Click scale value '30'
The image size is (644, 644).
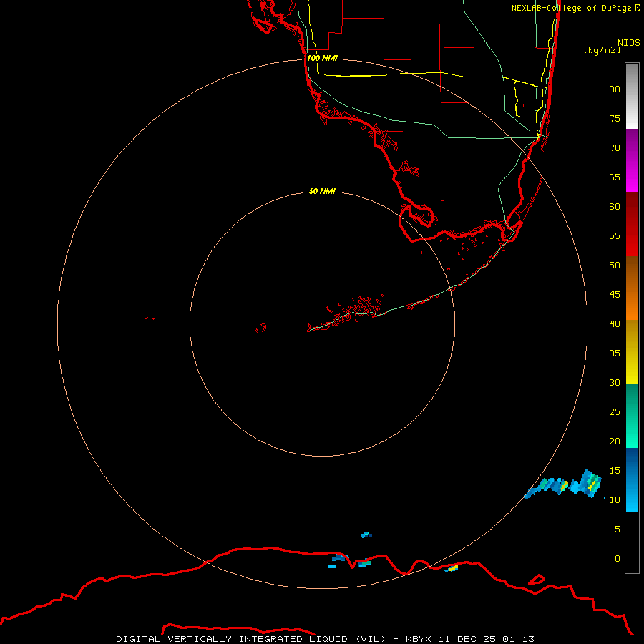[x=615, y=382]
